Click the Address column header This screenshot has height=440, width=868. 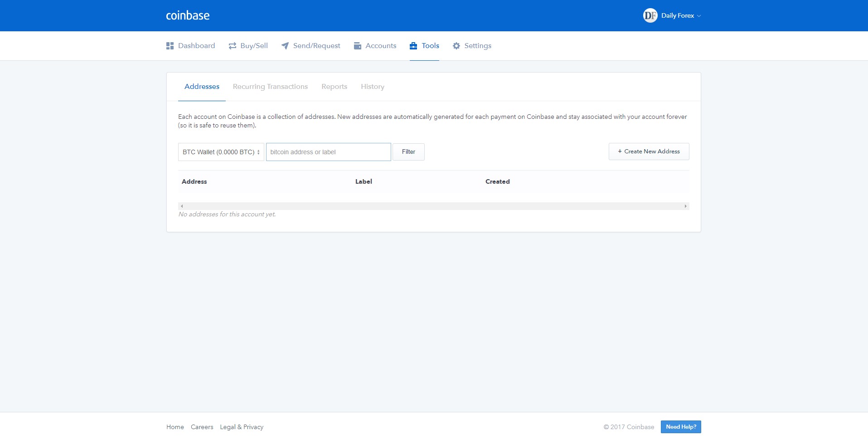(x=194, y=181)
